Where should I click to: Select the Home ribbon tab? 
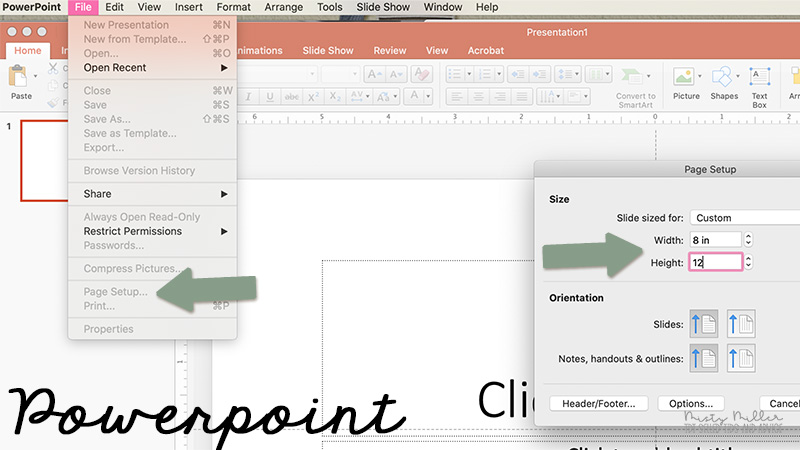point(28,51)
